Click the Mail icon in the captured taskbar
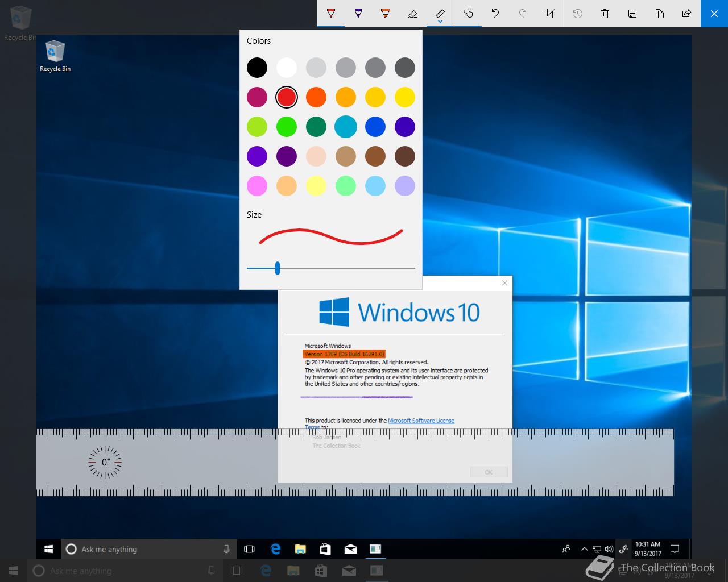 350,549
